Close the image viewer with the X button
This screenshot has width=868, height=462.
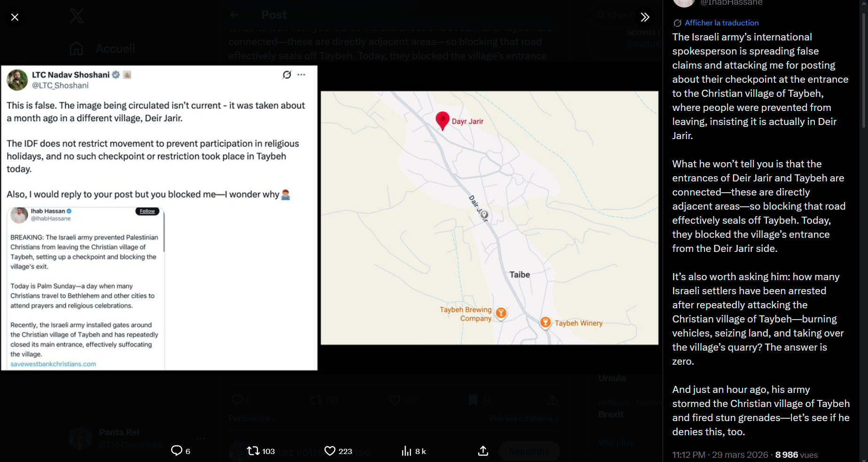[x=15, y=17]
